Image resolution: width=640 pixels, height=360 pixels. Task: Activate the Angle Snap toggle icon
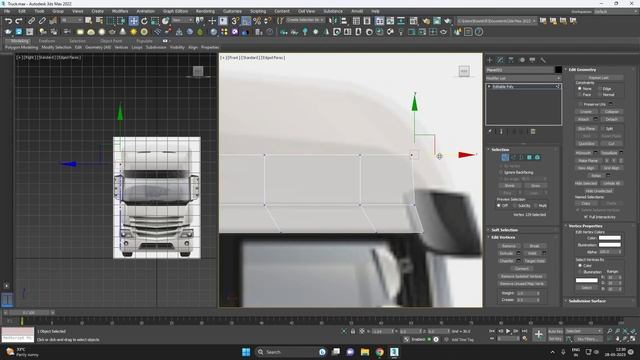246,21
